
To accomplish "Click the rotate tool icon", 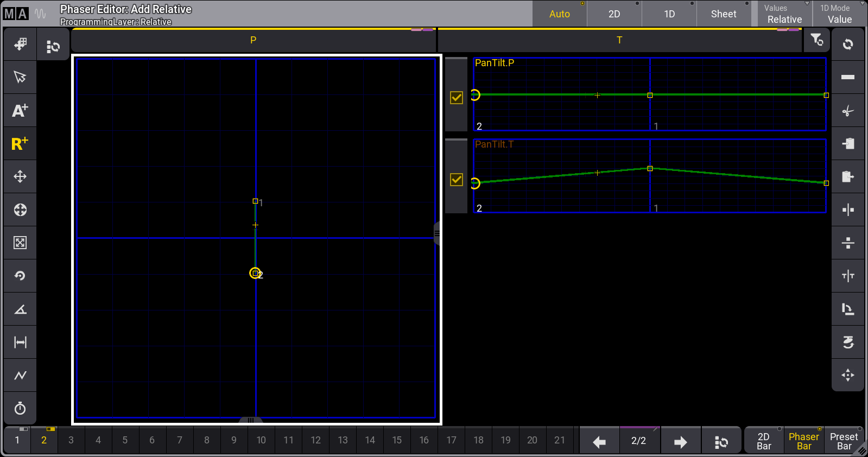I will [x=20, y=276].
